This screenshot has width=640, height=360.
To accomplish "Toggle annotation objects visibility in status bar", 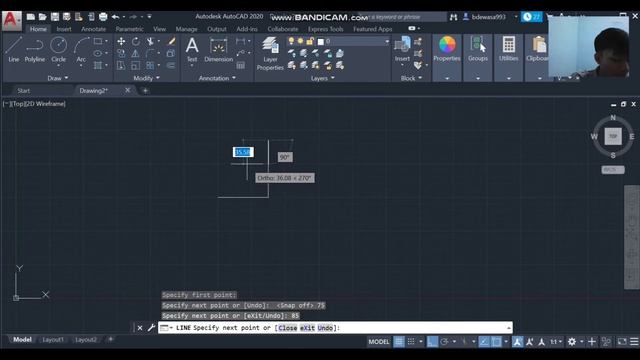I will [517, 342].
